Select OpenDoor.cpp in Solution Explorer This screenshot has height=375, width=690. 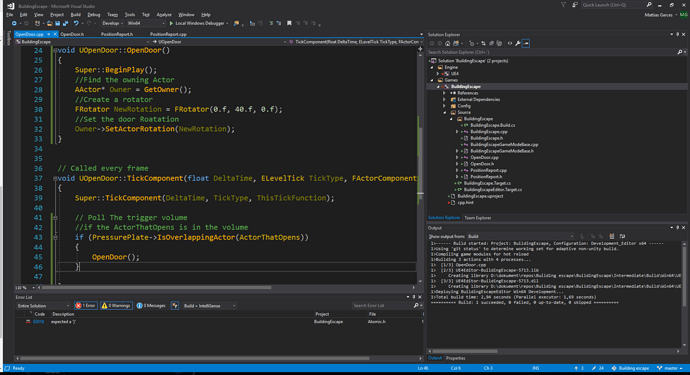coord(484,157)
